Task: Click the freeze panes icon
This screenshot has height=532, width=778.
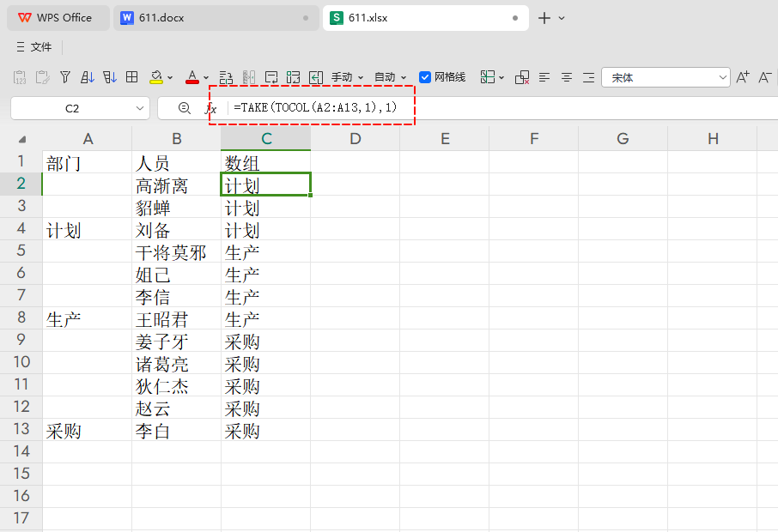Action: 487,77
